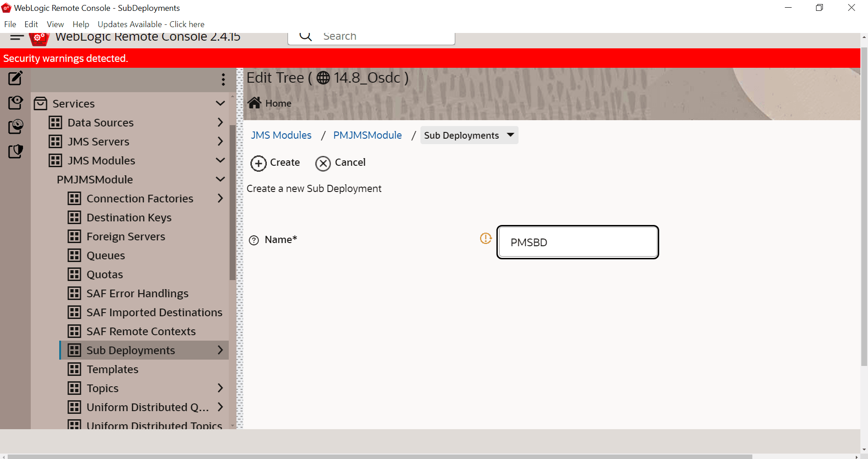Select SAF Remote Contexts in the tree
The image size is (868, 459).
[141, 332]
